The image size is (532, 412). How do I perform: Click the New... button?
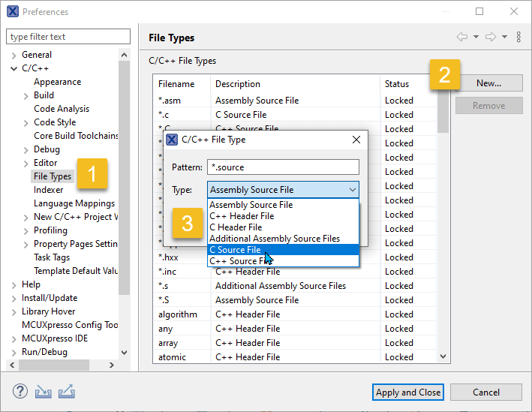coord(488,83)
